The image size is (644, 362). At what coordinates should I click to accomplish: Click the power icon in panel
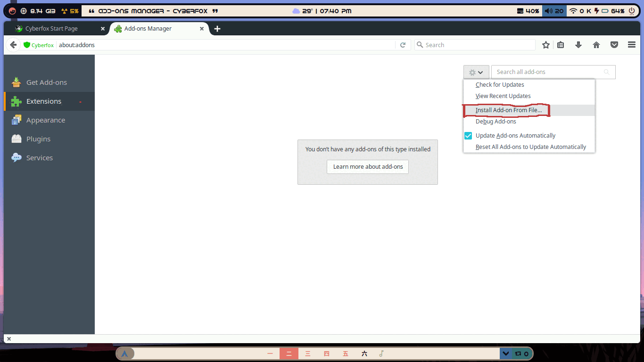click(632, 11)
